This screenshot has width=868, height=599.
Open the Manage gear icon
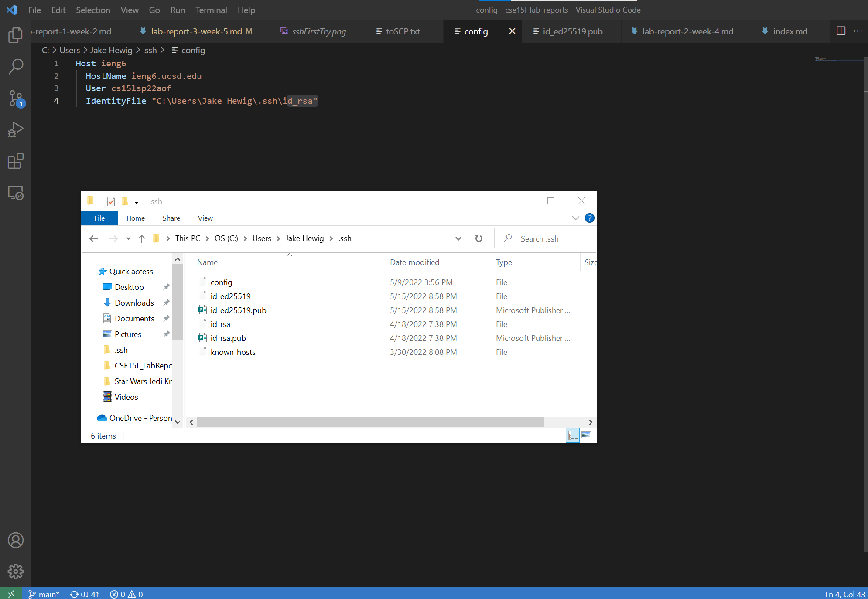[16, 571]
